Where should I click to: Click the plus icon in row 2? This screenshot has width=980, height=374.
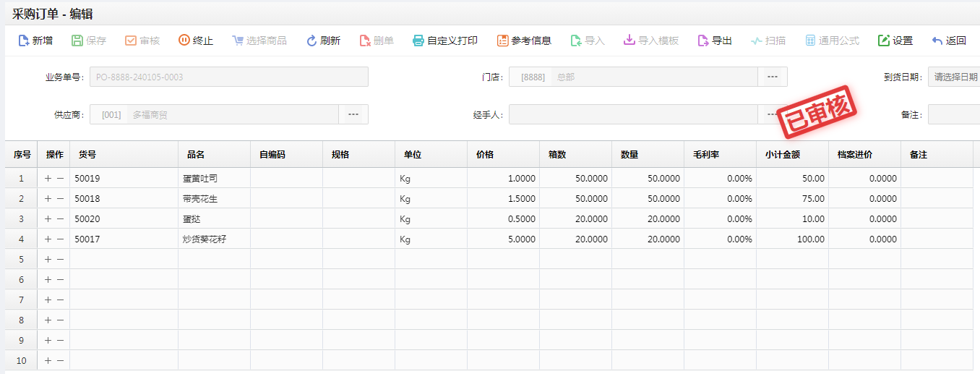pos(48,198)
